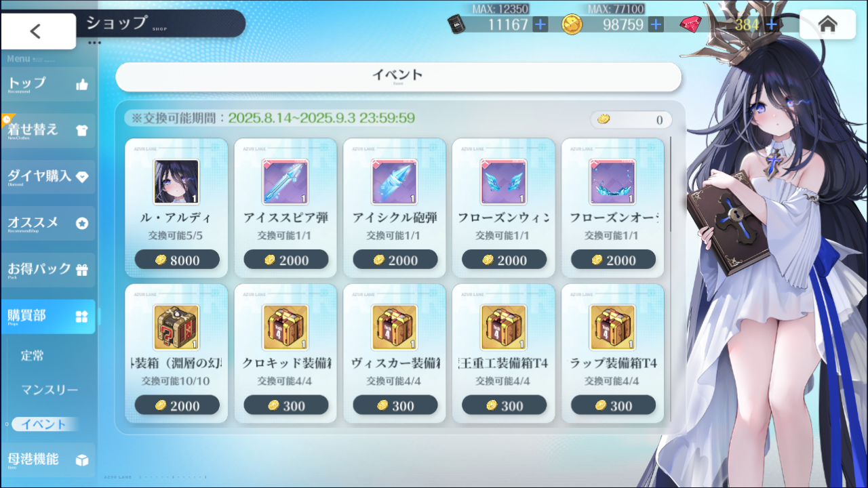This screenshot has width=868, height=488.
Task: Open the 着せ替え skins tab
Action: pyautogui.click(x=47, y=130)
